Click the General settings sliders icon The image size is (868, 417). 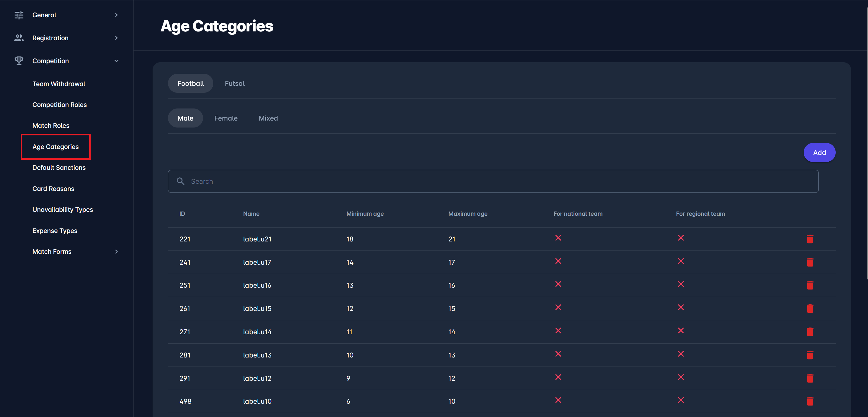click(x=19, y=15)
